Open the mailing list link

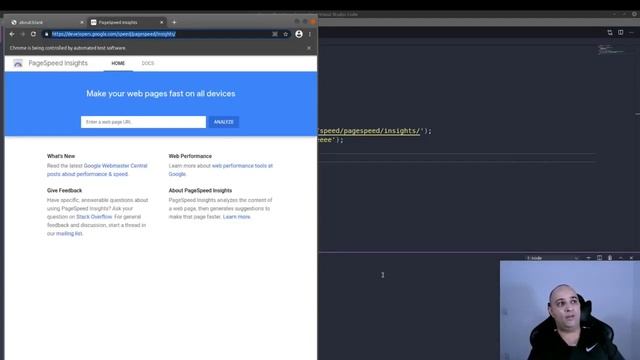(x=69, y=233)
